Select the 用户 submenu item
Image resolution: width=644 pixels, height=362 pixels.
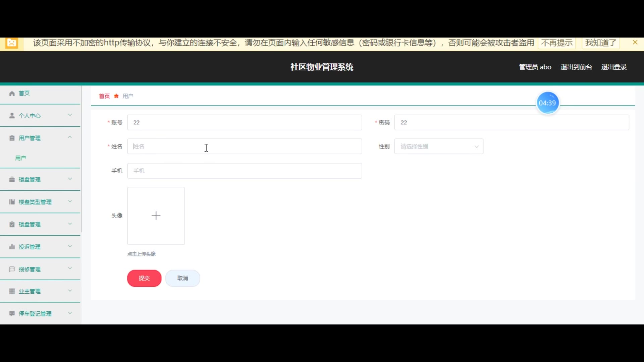tap(21, 158)
